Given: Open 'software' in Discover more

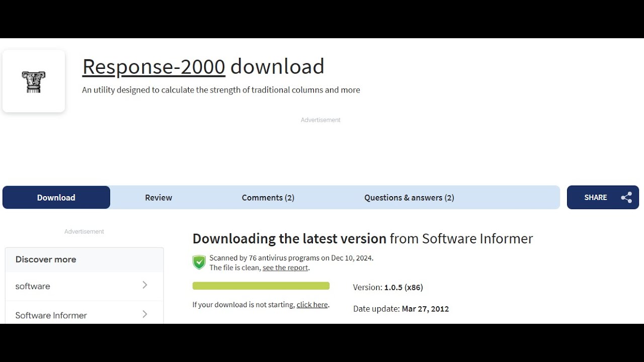Looking at the screenshot, I should [84, 286].
